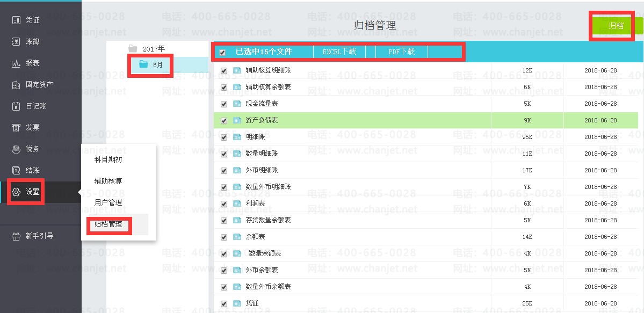Click the 结账 closing sidebar icon

tap(16, 171)
